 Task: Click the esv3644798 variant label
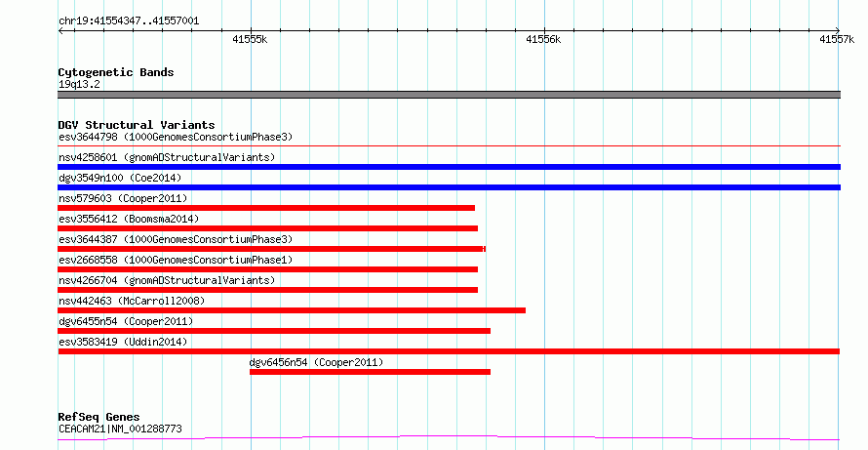(x=176, y=137)
